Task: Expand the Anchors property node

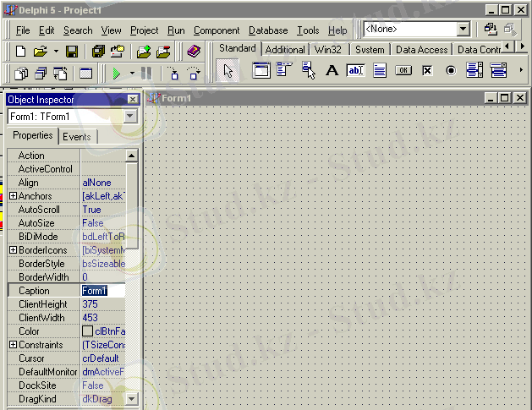Action: (13, 196)
